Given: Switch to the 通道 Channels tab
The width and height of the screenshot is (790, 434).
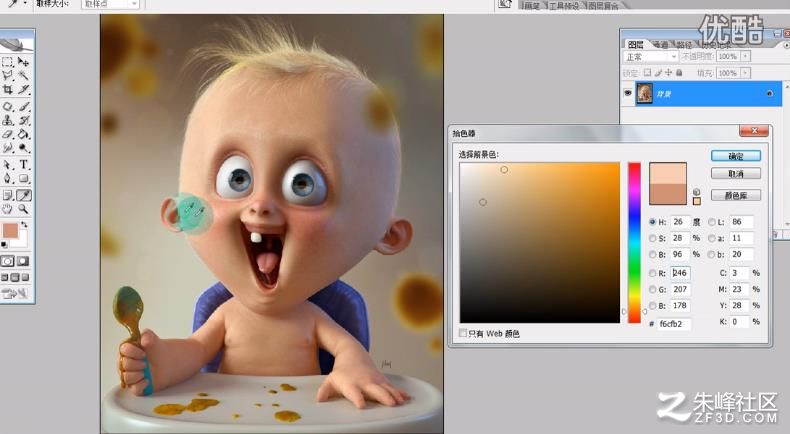Looking at the screenshot, I should click(x=660, y=45).
